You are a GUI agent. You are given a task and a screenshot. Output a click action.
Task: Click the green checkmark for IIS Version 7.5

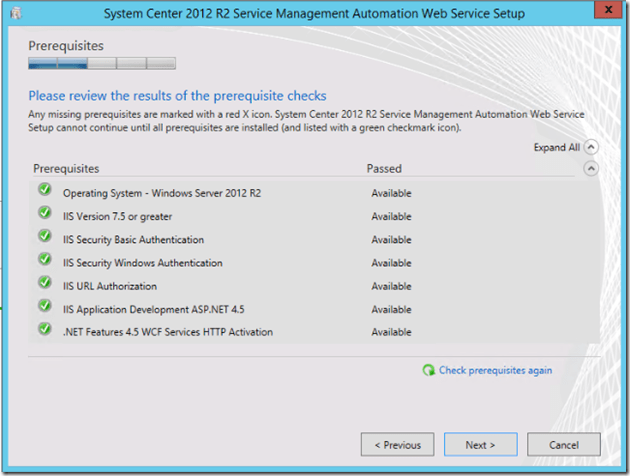(44, 213)
